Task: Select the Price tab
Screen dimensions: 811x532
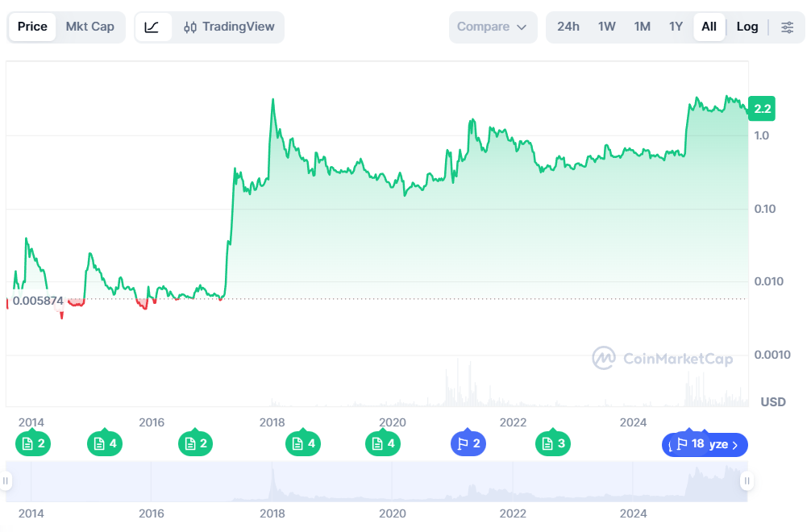Action: [32, 27]
